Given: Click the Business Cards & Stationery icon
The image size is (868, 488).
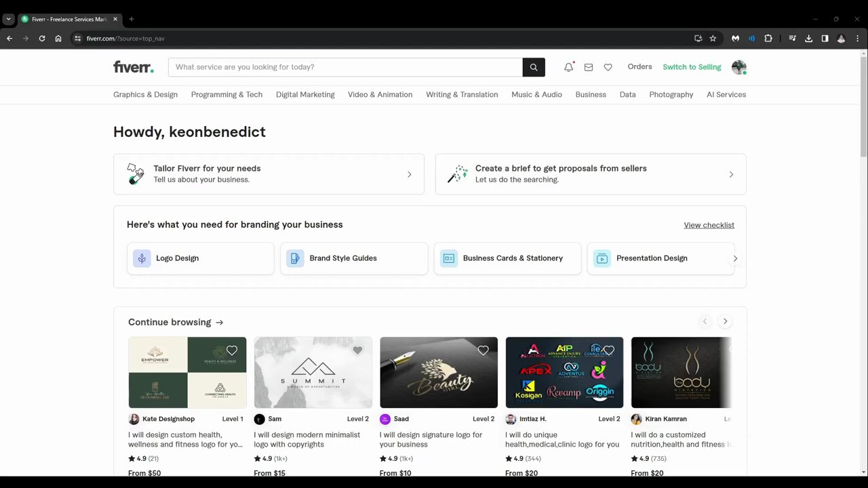Looking at the screenshot, I should coord(449,258).
